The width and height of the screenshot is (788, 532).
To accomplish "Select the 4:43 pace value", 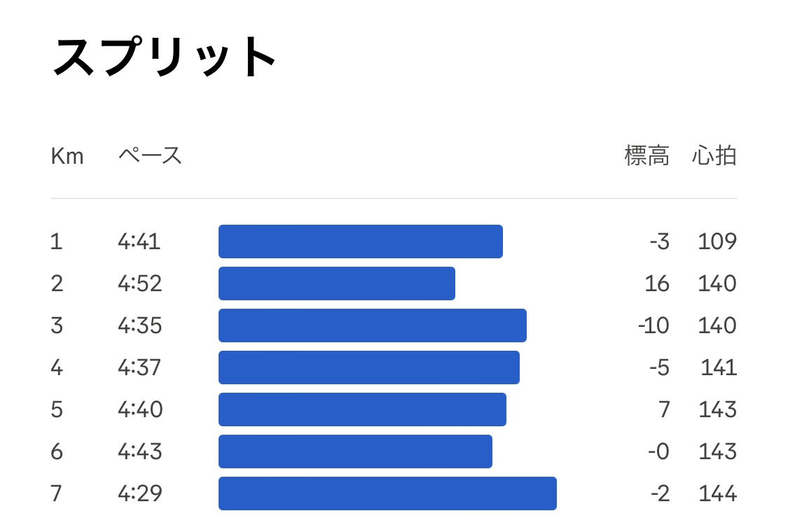I will pos(139,451).
